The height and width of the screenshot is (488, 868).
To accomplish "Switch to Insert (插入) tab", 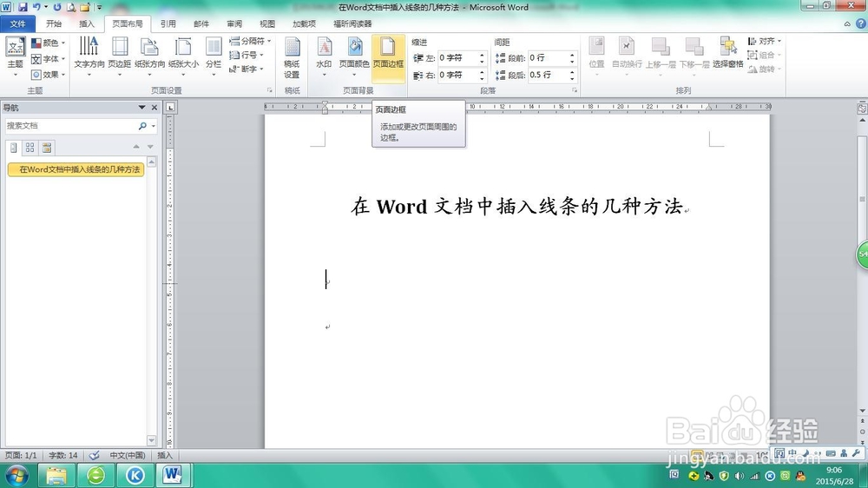I will [x=86, y=23].
